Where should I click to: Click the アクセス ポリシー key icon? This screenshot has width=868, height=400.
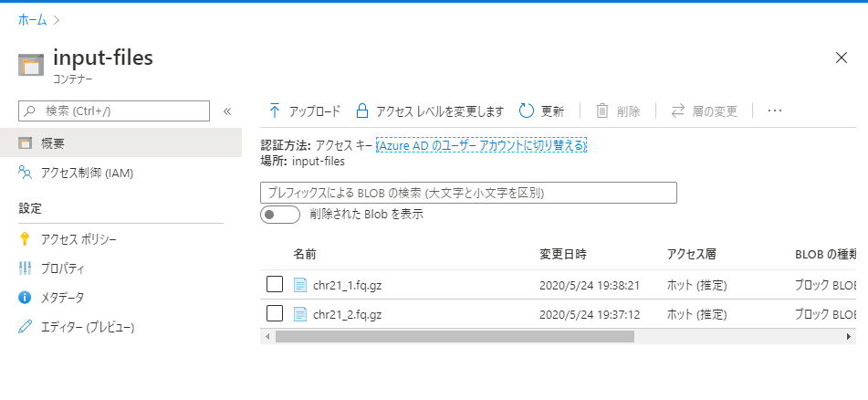(x=25, y=239)
